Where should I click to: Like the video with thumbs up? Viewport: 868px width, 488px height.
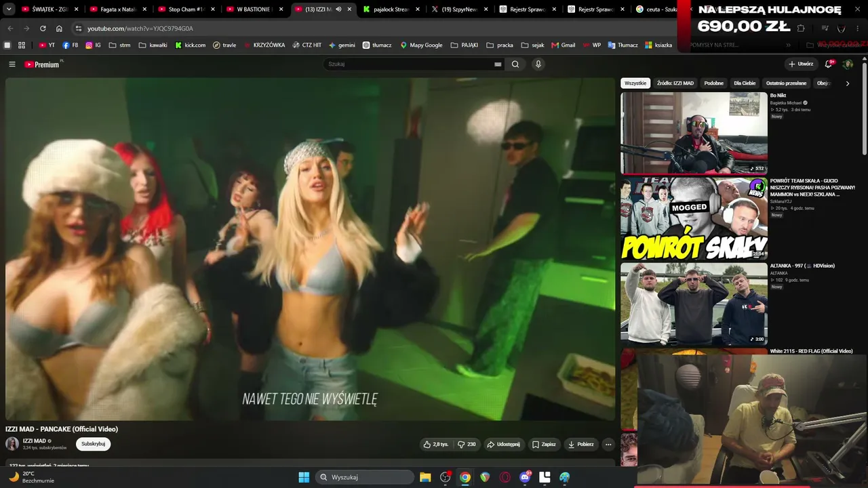click(x=435, y=445)
